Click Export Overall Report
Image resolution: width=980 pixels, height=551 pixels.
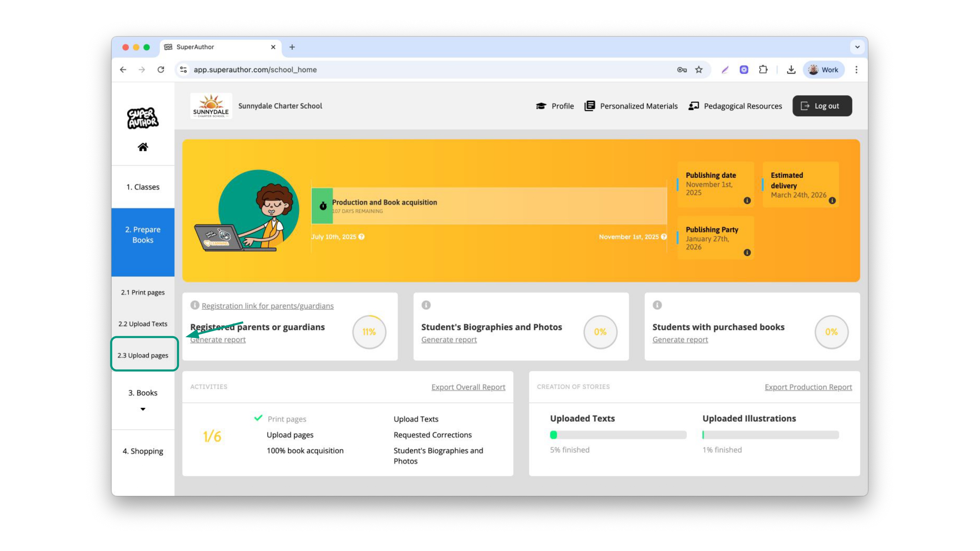coord(468,387)
